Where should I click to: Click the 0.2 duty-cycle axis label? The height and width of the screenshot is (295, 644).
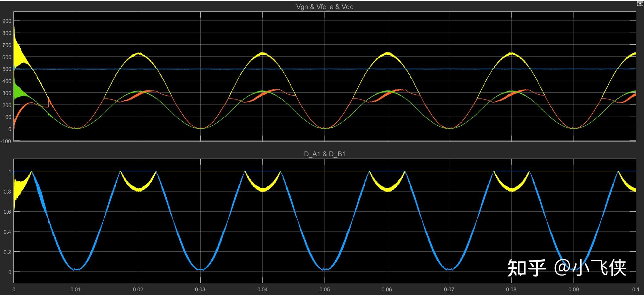7,252
